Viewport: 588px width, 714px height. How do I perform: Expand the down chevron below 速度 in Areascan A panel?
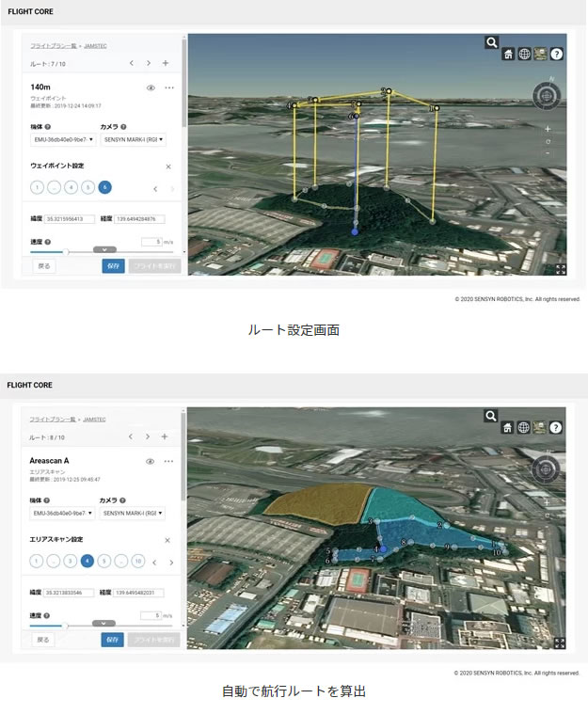pos(103,623)
